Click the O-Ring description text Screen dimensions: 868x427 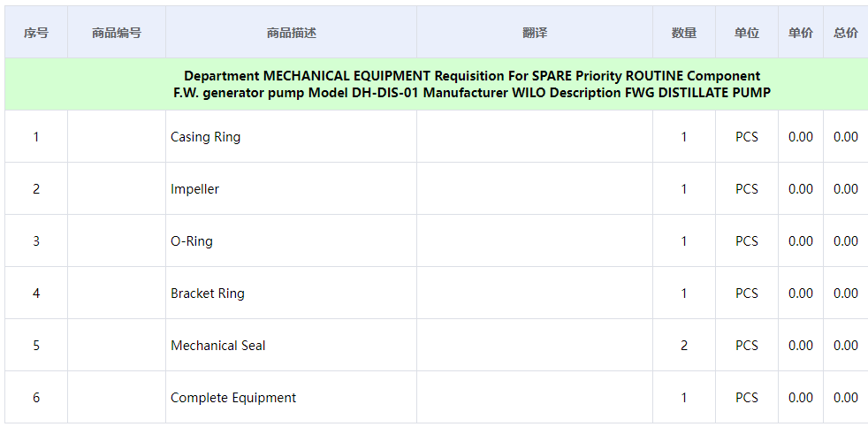coord(192,241)
